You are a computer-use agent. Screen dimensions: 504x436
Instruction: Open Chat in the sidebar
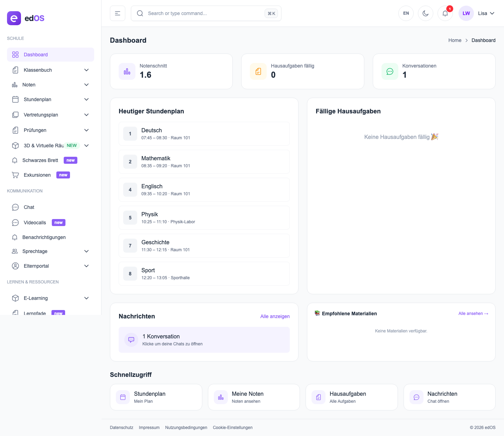tap(29, 207)
